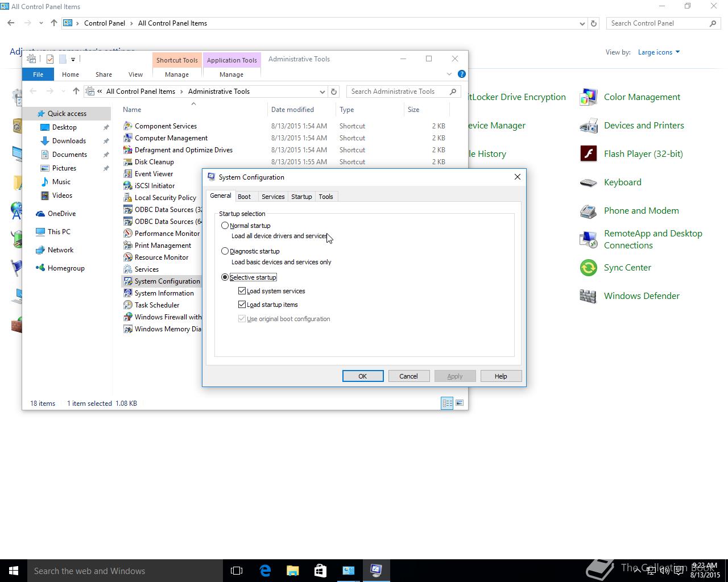Click the Resource Monitor icon
Screen dimensions: 728x582
128,257
